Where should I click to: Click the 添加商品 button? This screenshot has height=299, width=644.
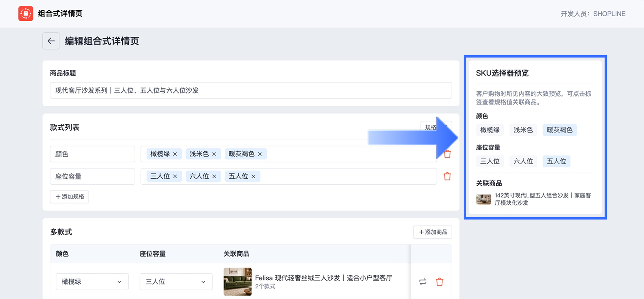pos(433,232)
